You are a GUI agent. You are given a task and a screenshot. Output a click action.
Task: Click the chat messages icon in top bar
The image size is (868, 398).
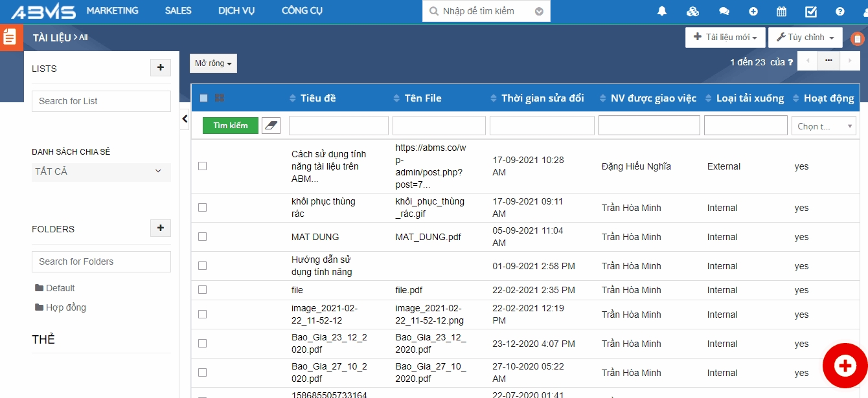tap(724, 12)
